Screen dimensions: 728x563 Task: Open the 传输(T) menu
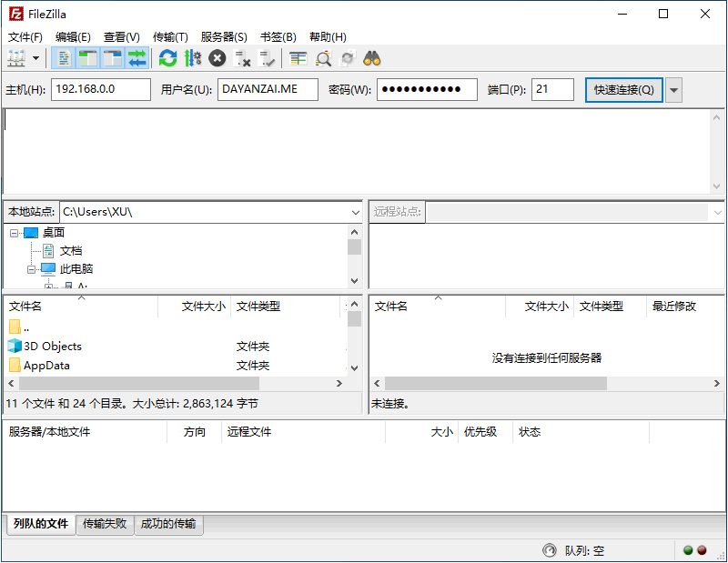170,37
